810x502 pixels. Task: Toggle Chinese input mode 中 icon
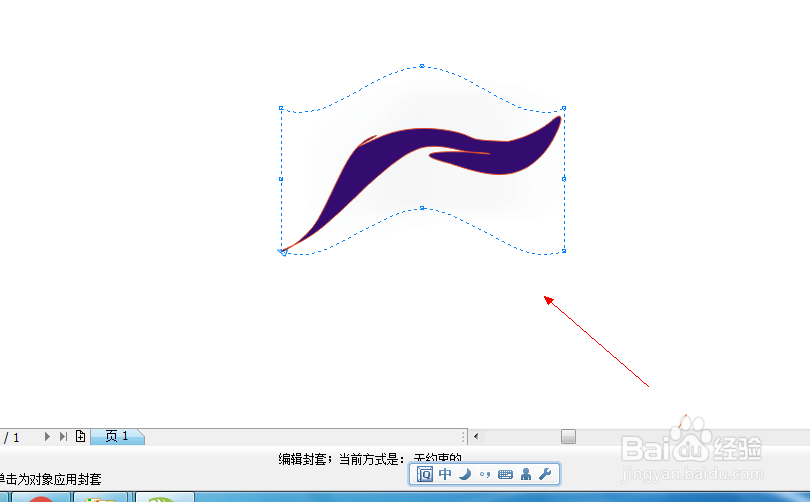(x=445, y=474)
